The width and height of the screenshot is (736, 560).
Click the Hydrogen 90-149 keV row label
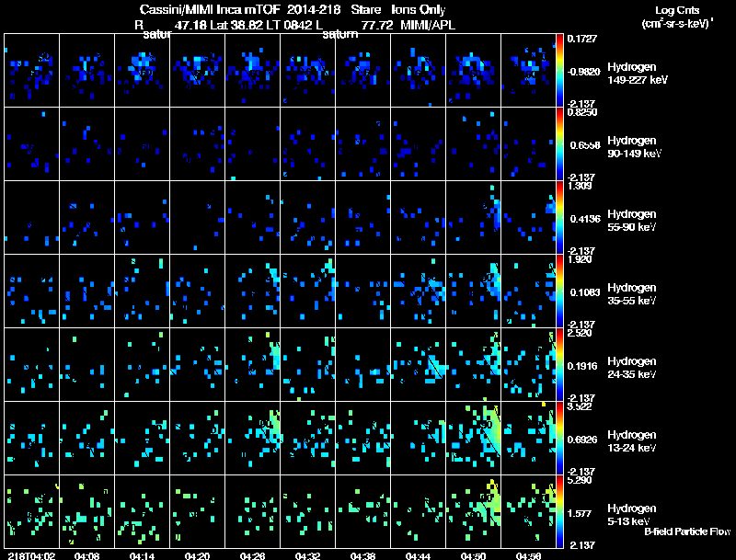tap(634, 147)
